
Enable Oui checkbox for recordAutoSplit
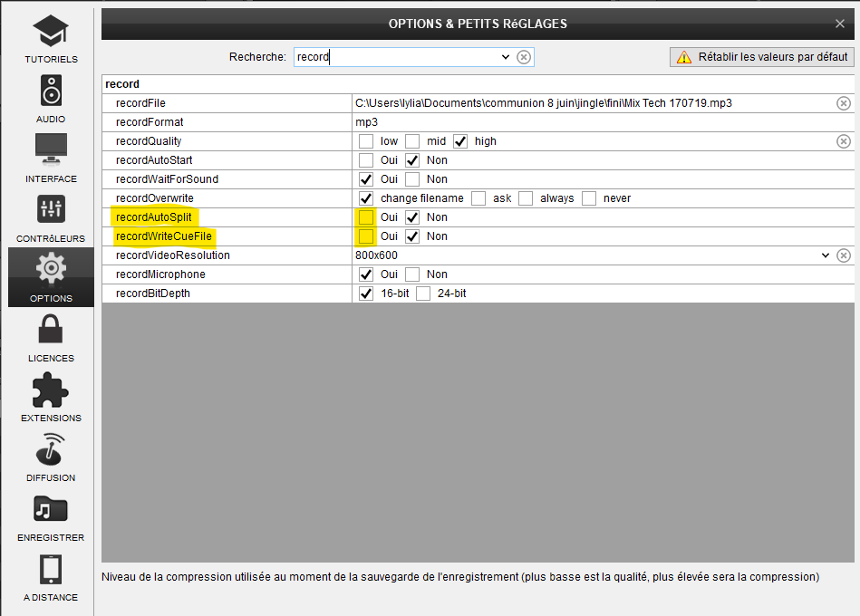click(x=366, y=217)
